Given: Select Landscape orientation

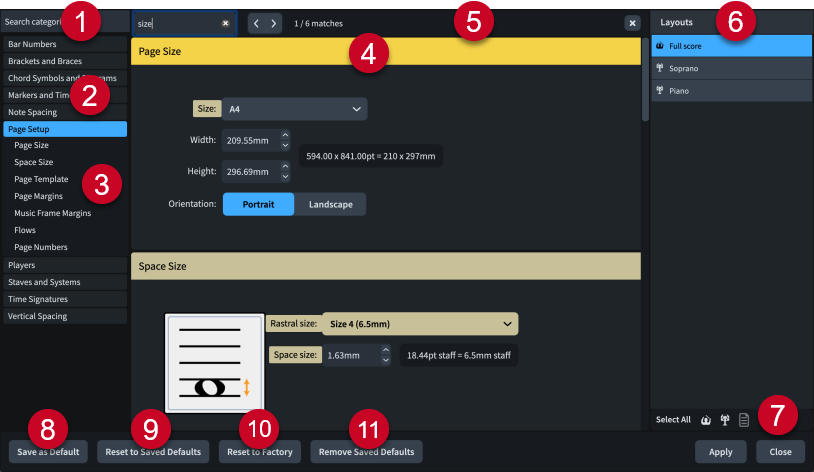Looking at the screenshot, I should point(330,204).
